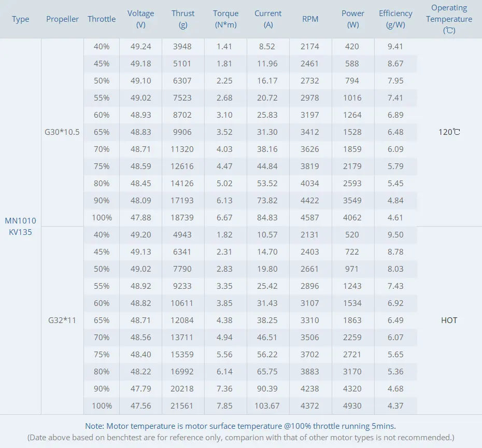Select the HOT operating temperature cell
Viewport: 482px width, 448px height.
coord(449,320)
